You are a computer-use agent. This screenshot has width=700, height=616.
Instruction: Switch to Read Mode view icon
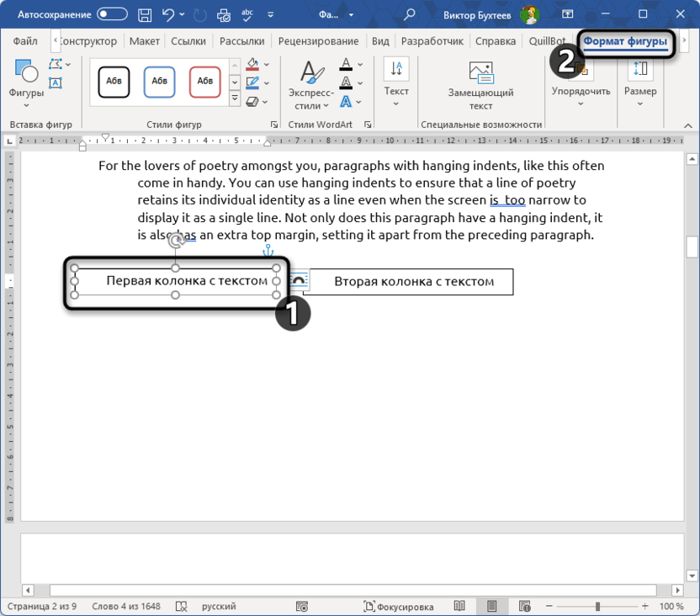click(459, 606)
